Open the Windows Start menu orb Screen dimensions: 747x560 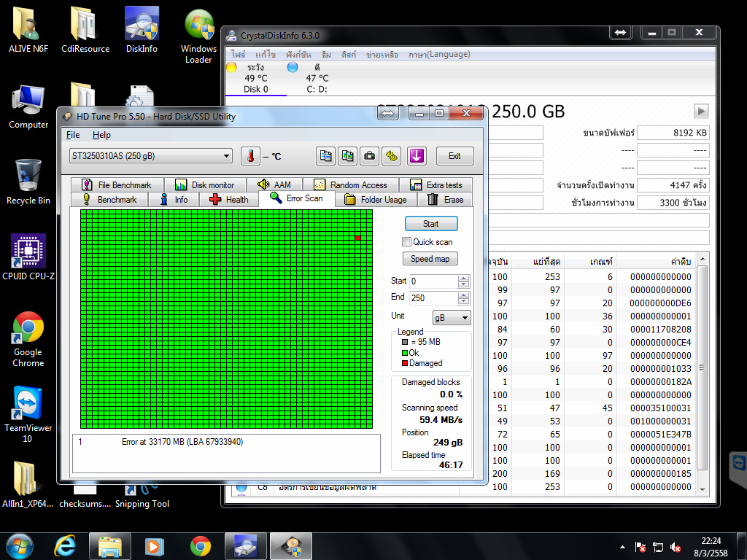pos(20,546)
